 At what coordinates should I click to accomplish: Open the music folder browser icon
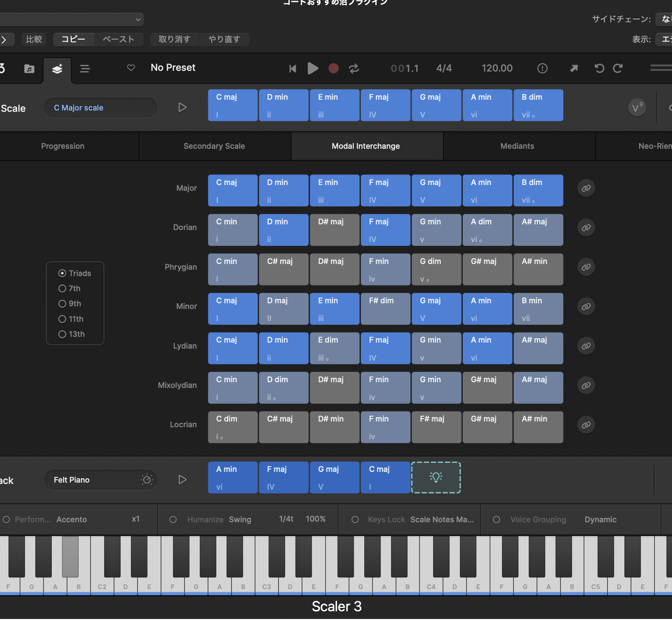point(29,69)
